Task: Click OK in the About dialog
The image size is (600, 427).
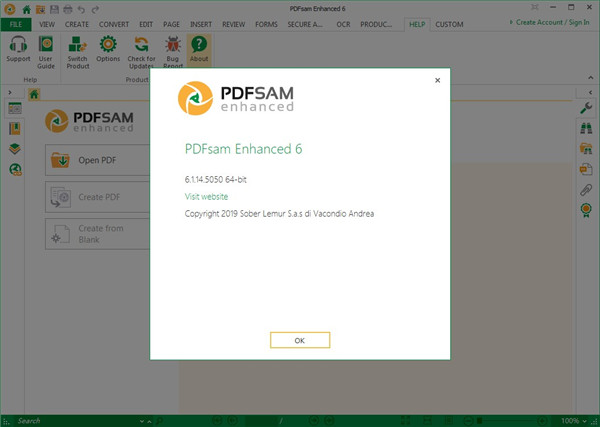Action: tap(300, 340)
